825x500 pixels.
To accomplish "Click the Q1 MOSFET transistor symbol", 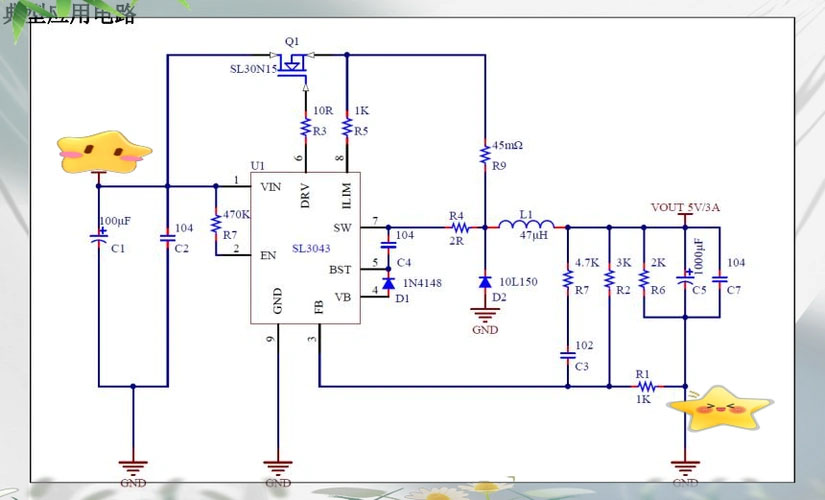I will (x=293, y=68).
